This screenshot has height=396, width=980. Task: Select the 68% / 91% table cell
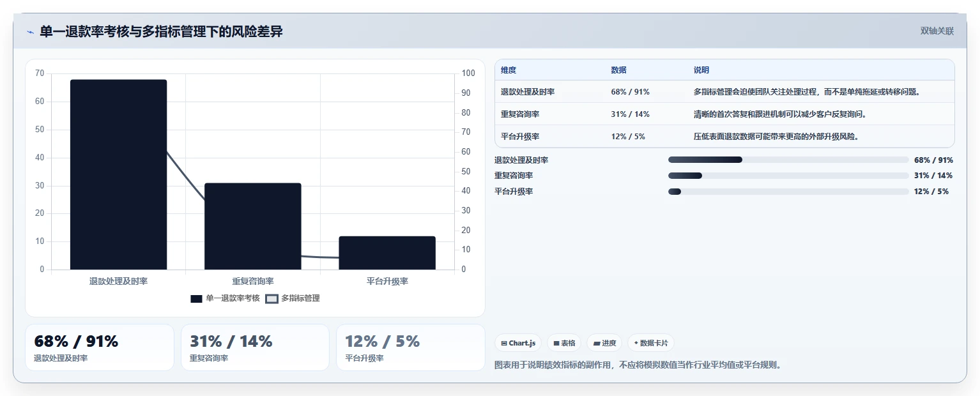pyautogui.click(x=630, y=92)
